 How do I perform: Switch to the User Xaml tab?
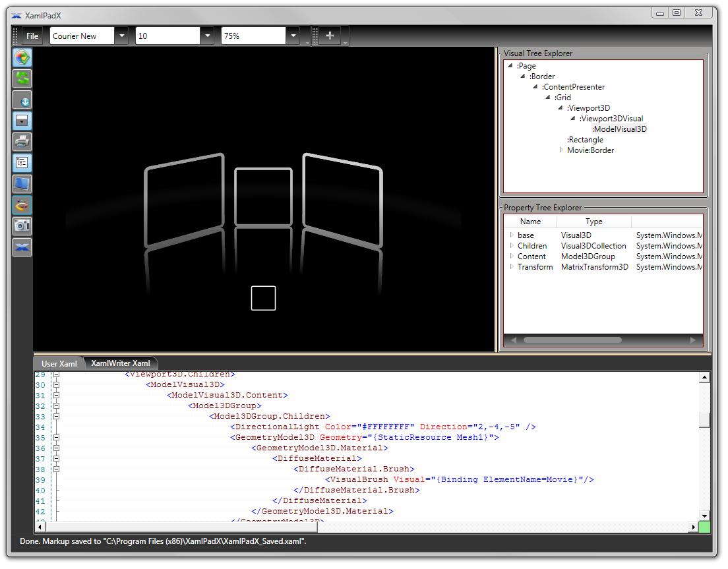[59, 364]
